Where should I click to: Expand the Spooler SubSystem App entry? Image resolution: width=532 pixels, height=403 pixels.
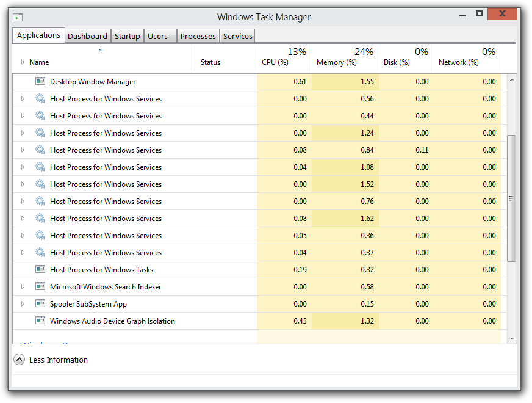click(x=23, y=303)
